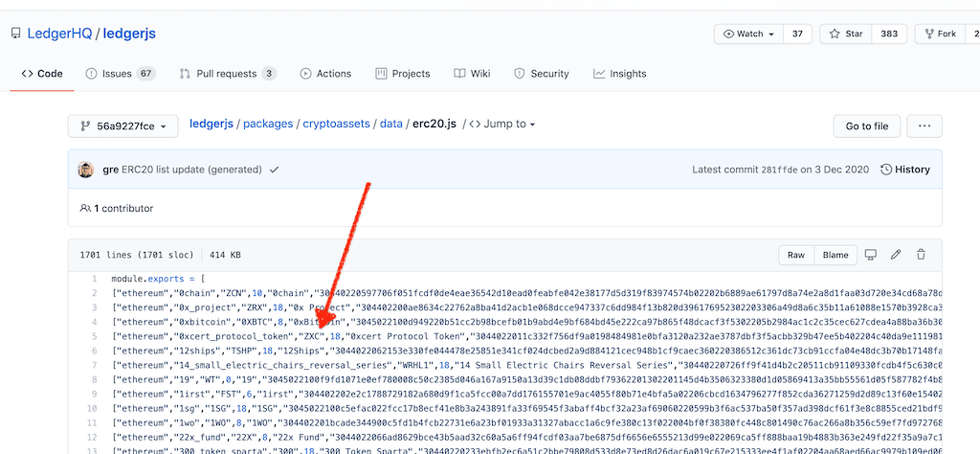Open the cryptoassets folder in breadcrumb

336,124
